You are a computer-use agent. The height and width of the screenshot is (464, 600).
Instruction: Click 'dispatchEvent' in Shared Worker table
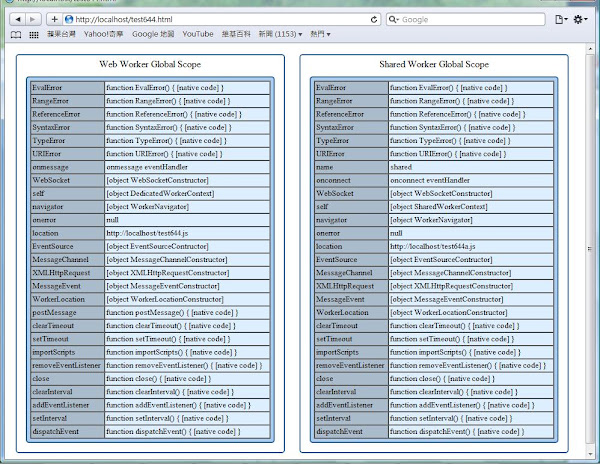[351, 431]
